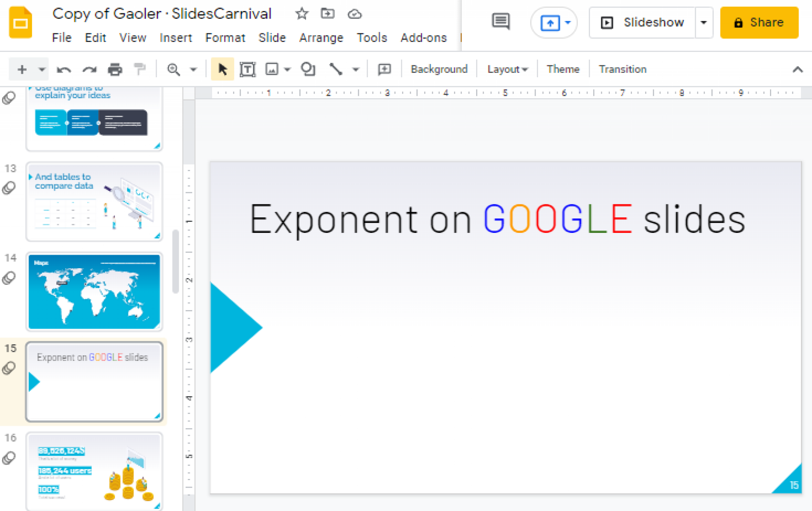812x511 pixels.
Task: Open the Arrange menu
Action: point(321,38)
